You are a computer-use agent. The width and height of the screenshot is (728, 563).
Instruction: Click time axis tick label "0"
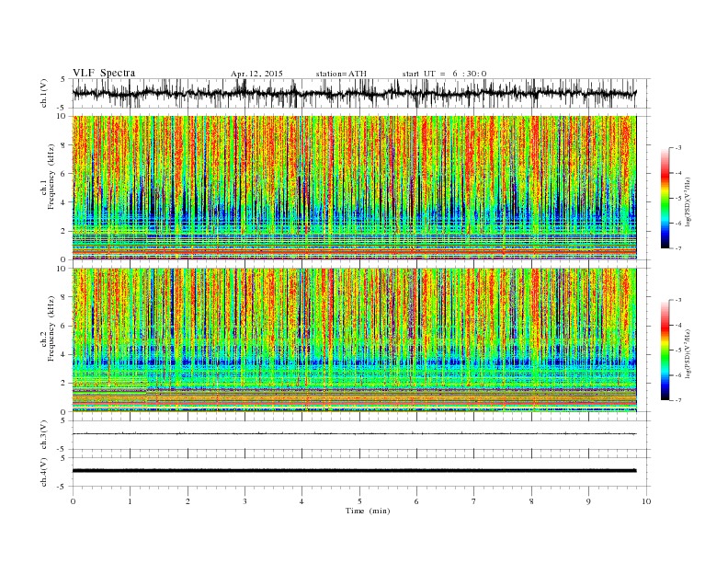point(73,501)
